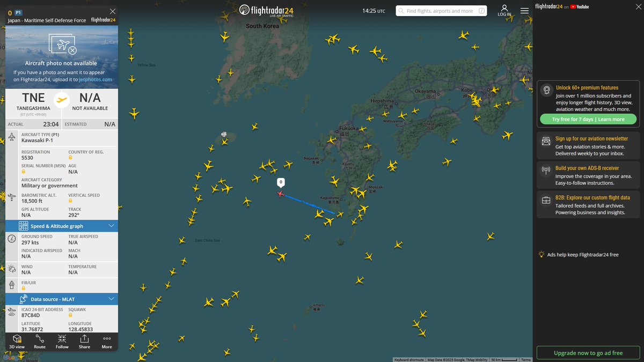Click the B2B briefcase icon
644x362 pixels.
(546, 201)
